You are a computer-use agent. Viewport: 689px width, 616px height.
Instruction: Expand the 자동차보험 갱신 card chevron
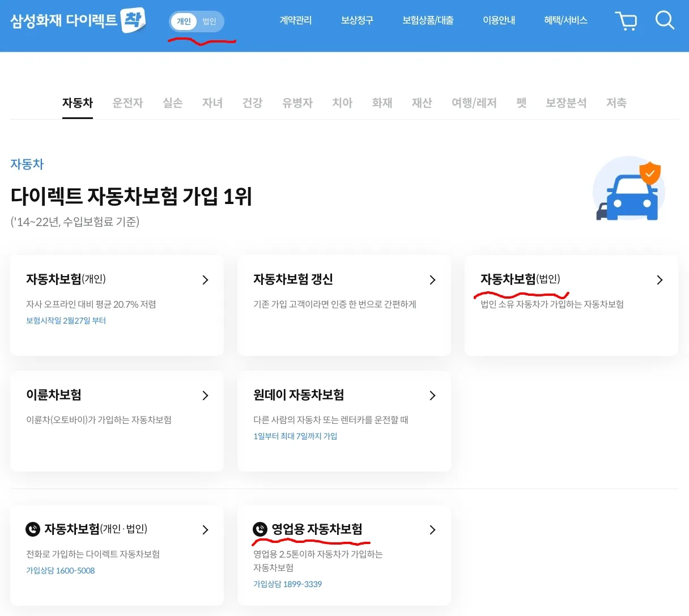(432, 279)
